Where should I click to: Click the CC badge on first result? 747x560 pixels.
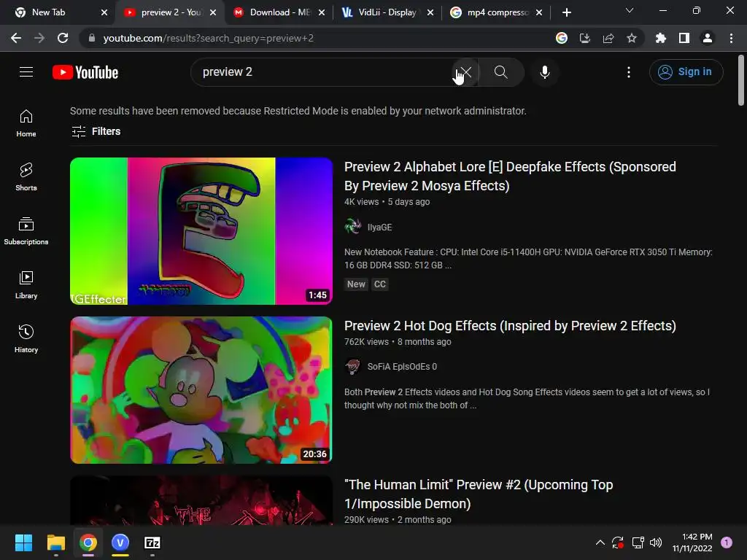coord(379,284)
